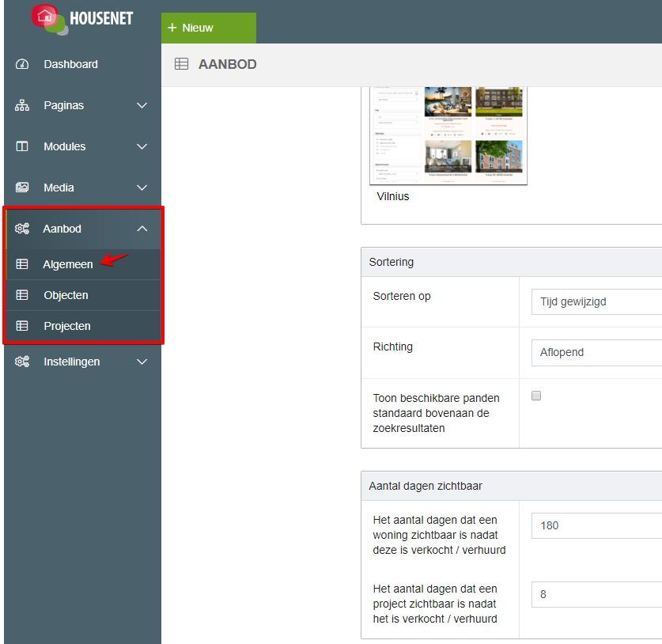Click the Sortering section header
662x644 pixels.
(x=512, y=262)
